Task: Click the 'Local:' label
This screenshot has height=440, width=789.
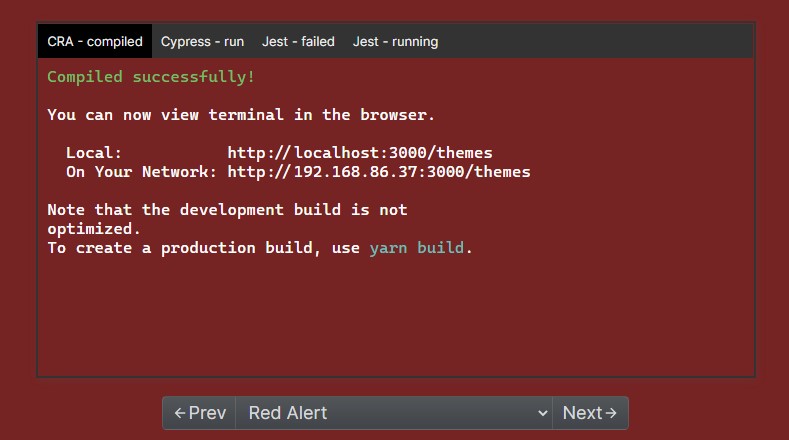Action: click(x=94, y=153)
